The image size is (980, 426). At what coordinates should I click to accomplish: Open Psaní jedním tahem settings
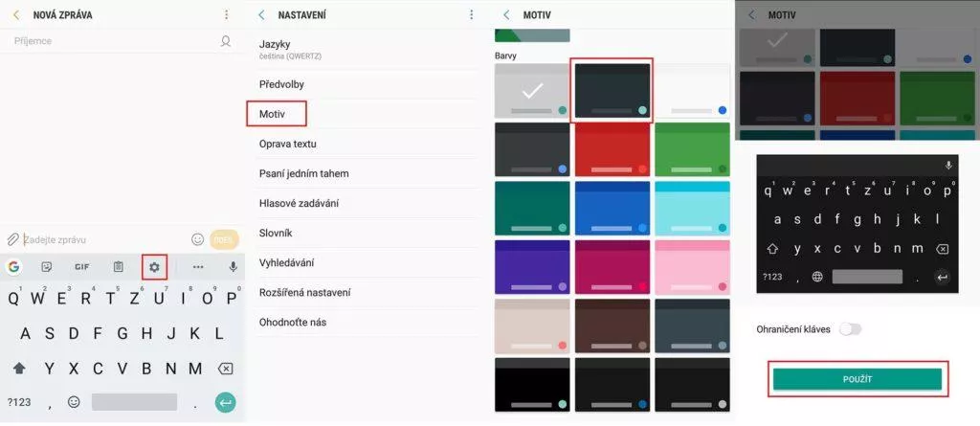tap(367, 173)
